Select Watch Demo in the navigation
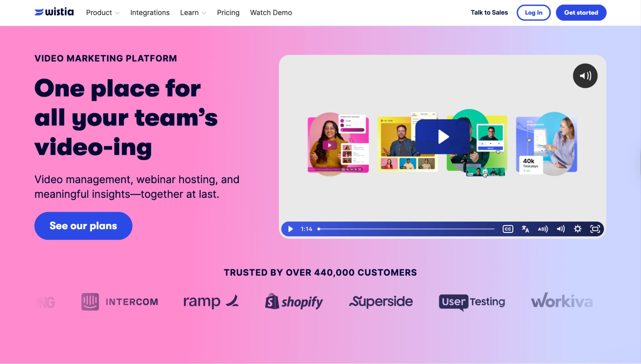Viewport: 641px width, 364px height. 271,13
